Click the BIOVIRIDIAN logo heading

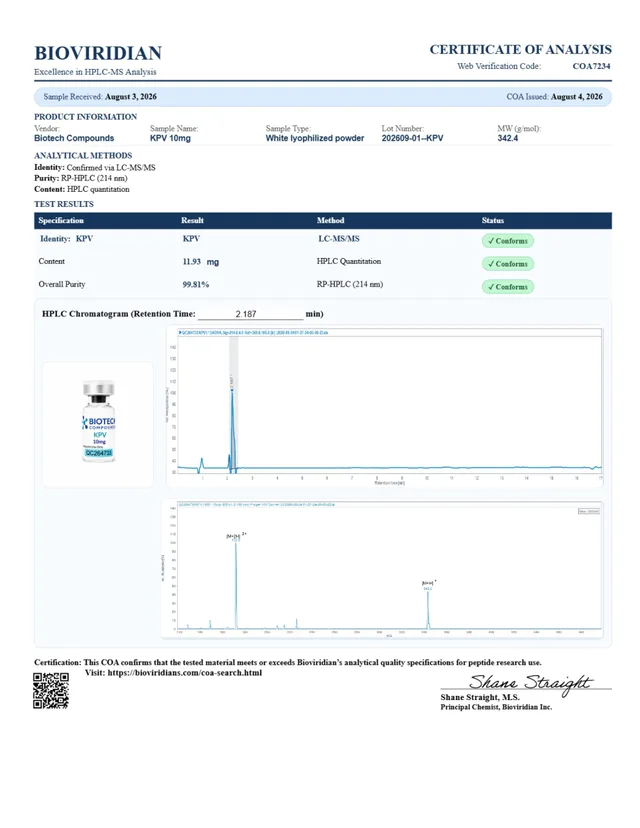click(x=98, y=53)
